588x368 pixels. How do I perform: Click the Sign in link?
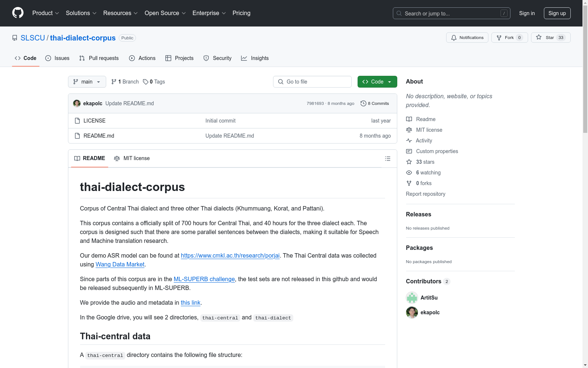coord(527,13)
